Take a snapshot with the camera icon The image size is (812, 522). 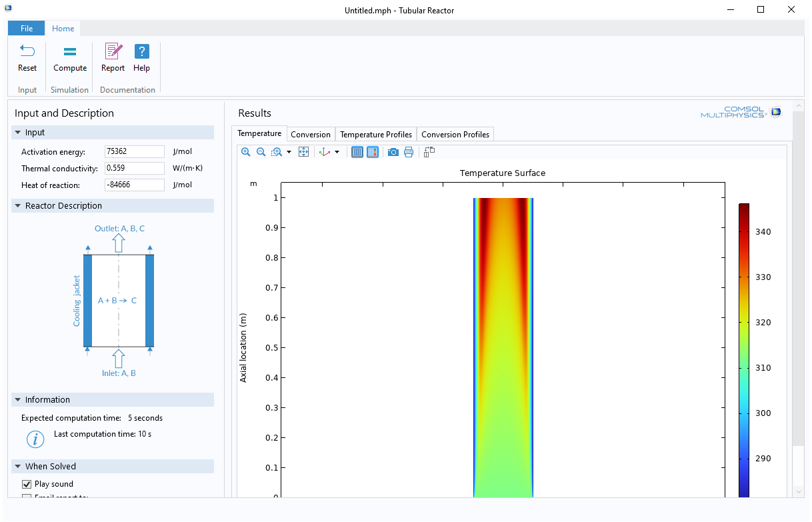(393, 152)
